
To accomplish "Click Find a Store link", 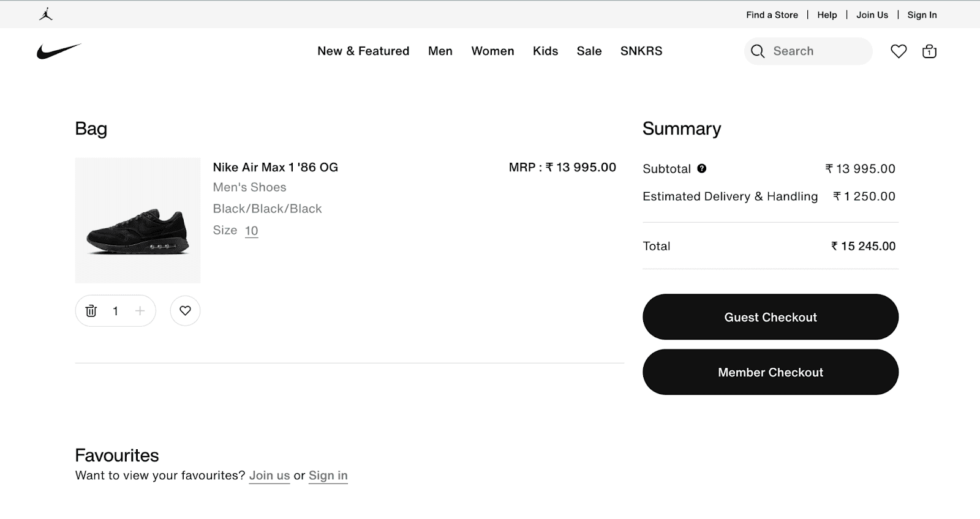I will pos(772,15).
